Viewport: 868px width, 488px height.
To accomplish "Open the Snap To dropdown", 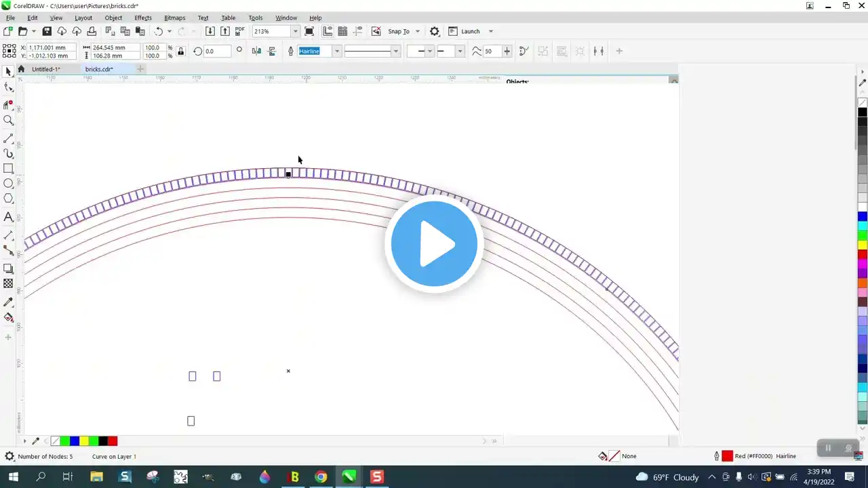I will [417, 31].
